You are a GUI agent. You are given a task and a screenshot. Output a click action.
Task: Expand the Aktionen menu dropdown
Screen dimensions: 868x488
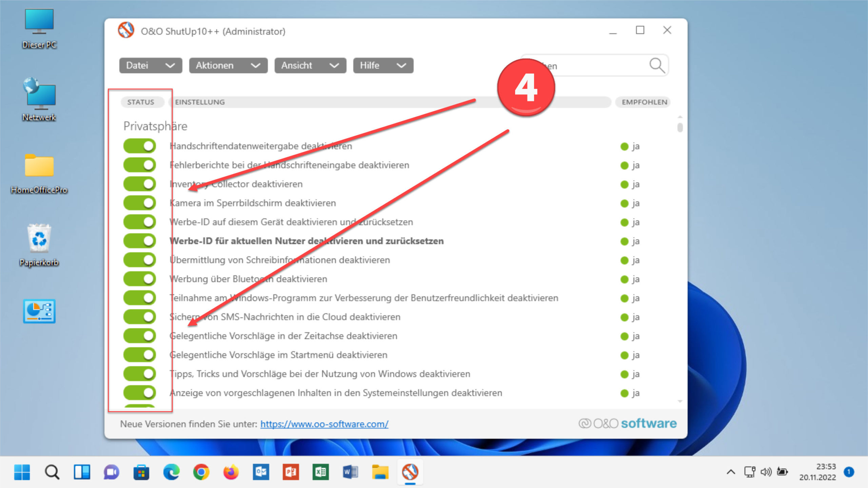[x=228, y=65]
